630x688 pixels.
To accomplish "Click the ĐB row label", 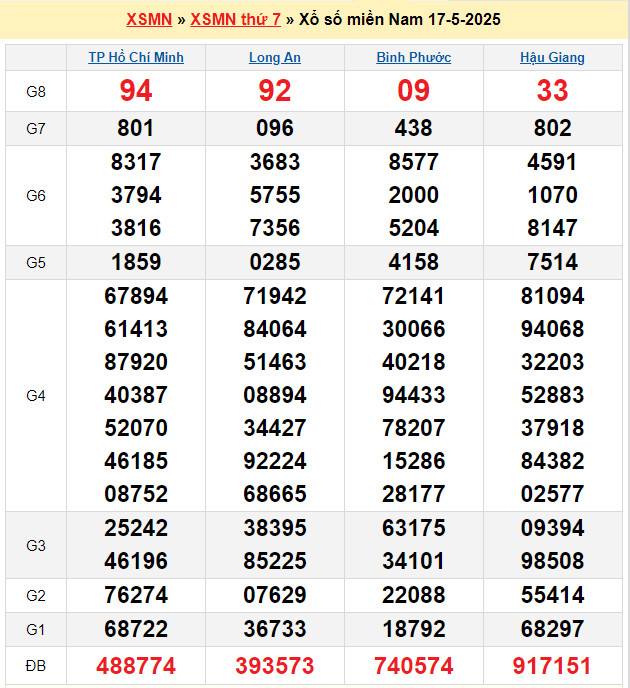I will [36, 666].
